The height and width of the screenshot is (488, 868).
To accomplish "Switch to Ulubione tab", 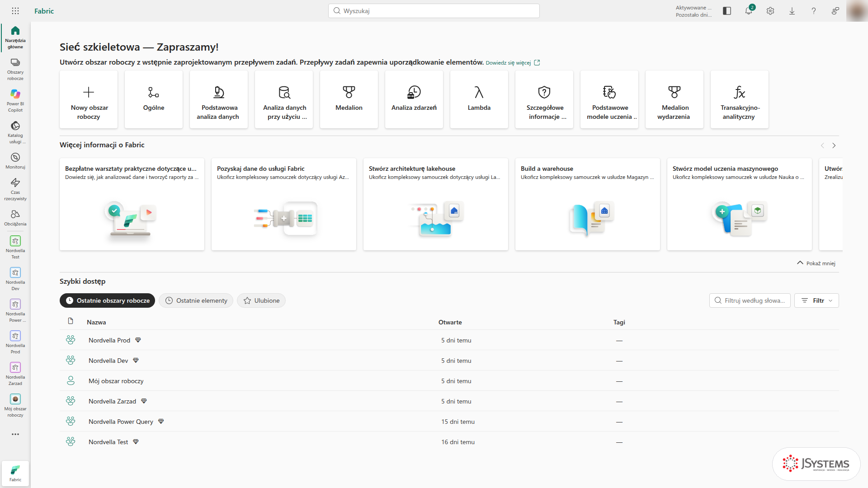I will pyautogui.click(x=261, y=300).
